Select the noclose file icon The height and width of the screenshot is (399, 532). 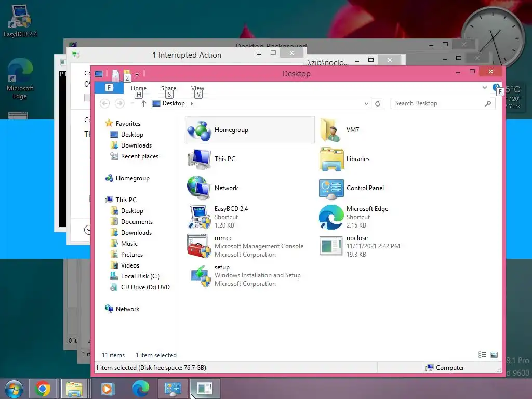(331, 246)
